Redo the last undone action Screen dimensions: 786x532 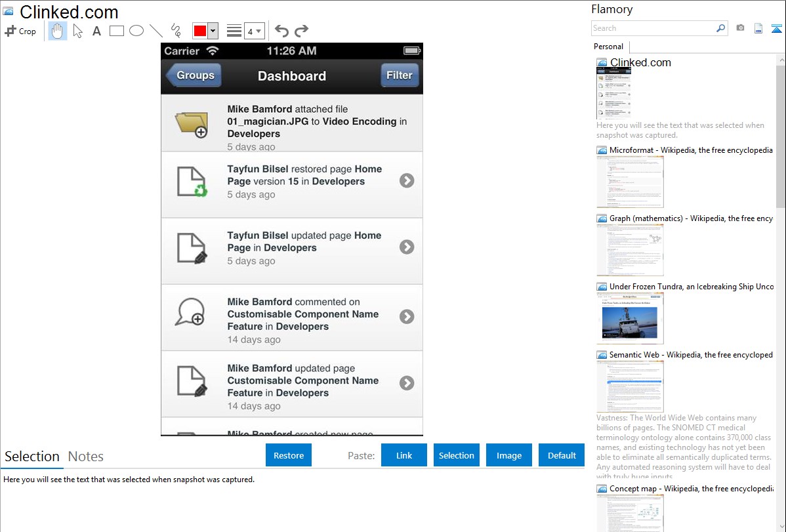301,31
